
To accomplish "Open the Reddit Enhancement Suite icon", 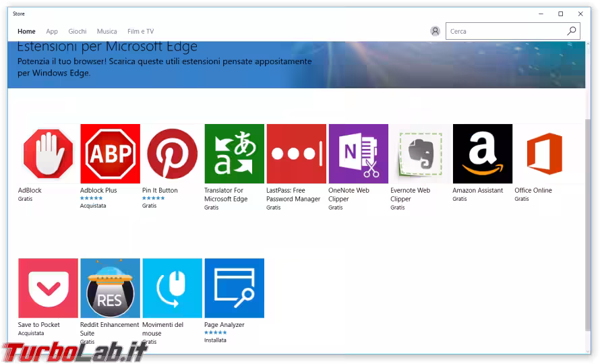I will (x=110, y=288).
